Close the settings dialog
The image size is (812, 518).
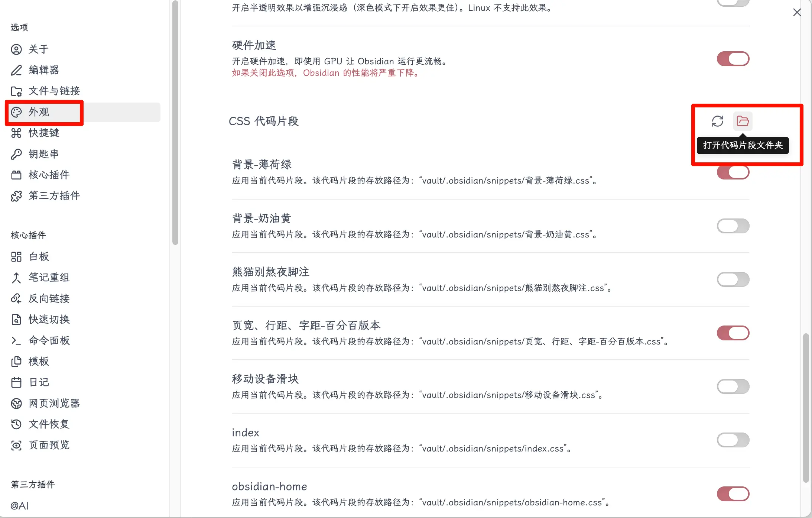(797, 13)
